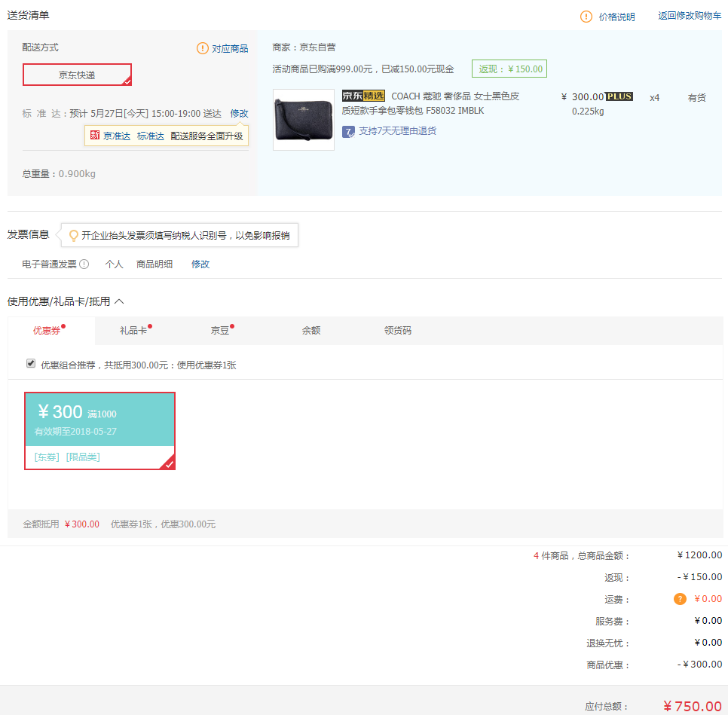Click the 返现 ¥150.00 badge
Screen dimensions: 728x715
point(509,69)
